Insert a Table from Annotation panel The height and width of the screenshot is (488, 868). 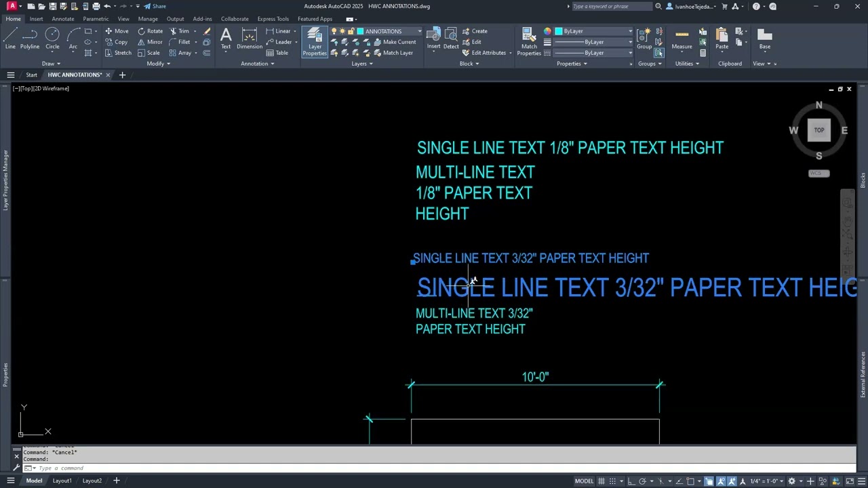[277, 53]
